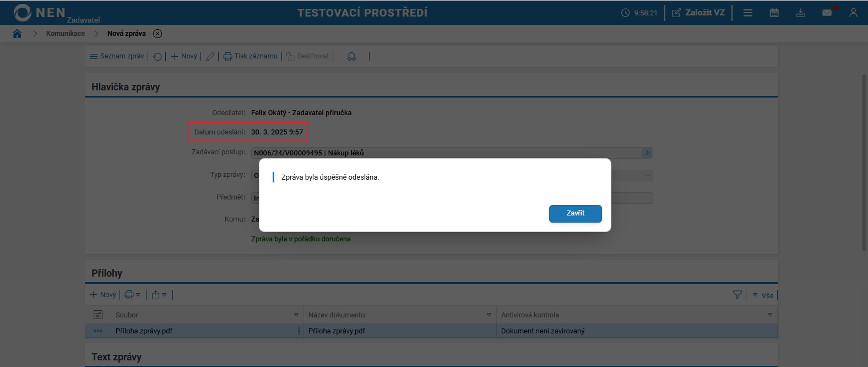Viewport: 868px width, 367px height.
Task: Open the downloads icon in the header
Action: coord(800,13)
